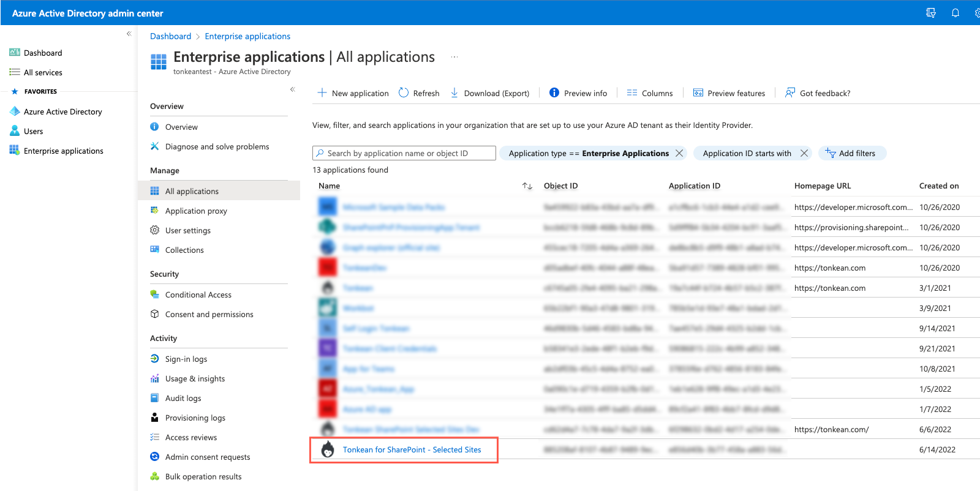Open the ellipsis menu beside All applications
Image resolution: width=980 pixels, height=491 pixels.
click(454, 57)
